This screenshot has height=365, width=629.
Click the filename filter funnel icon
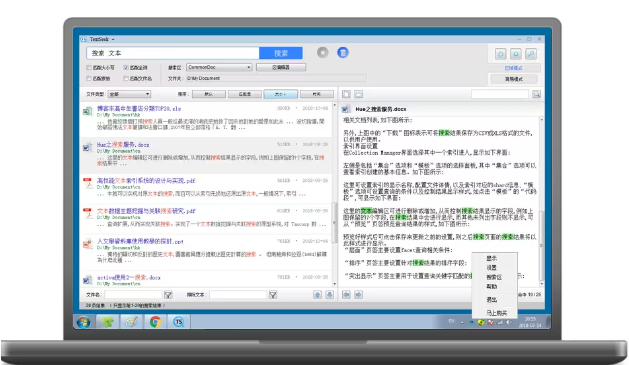(168, 295)
